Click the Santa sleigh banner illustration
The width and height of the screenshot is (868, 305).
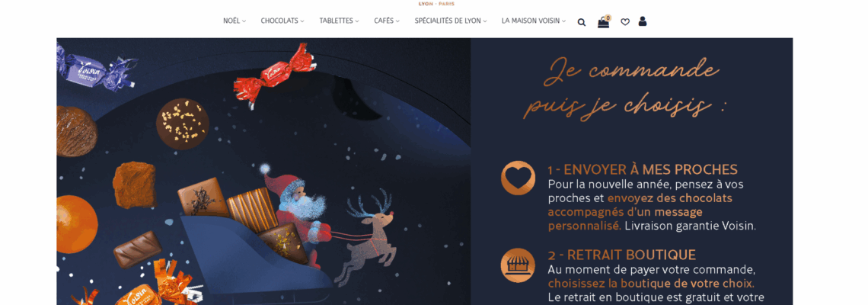point(263,172)
